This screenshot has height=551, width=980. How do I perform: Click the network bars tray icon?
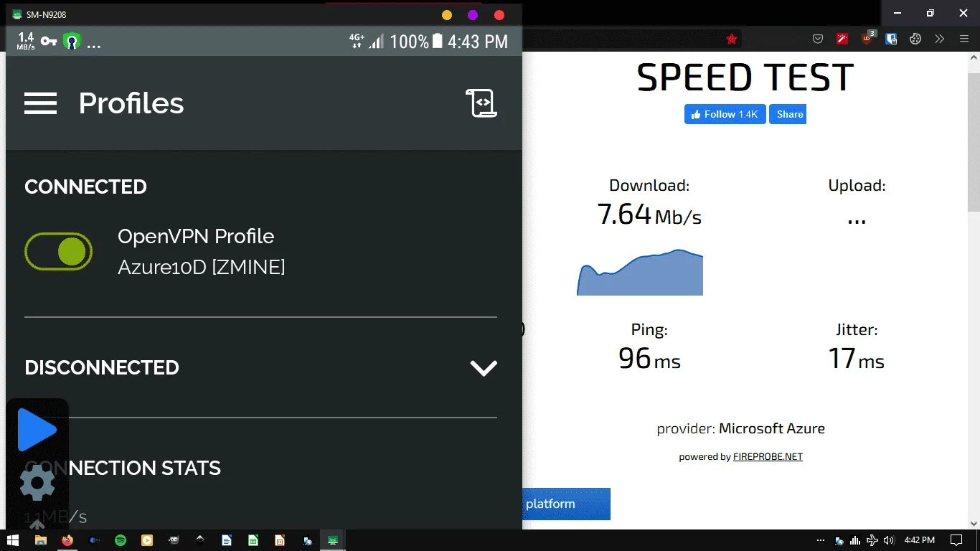[855, 540]
